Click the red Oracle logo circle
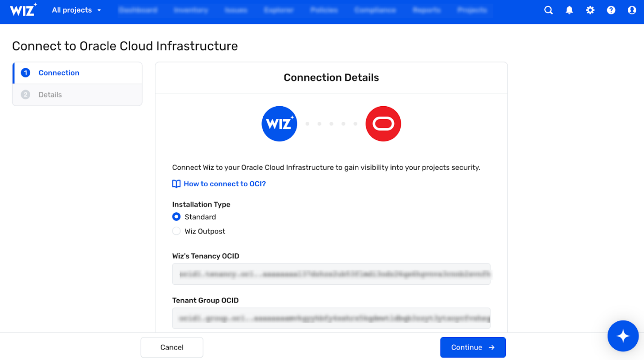 click(x=383, y=124)
